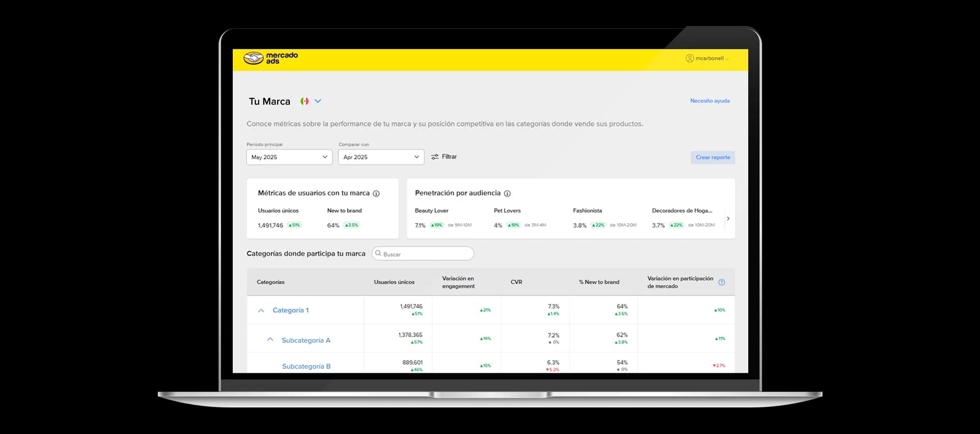Screen dimensions: 980x434
Task: Advance audience carousel with right arrow
Action: 728,219
